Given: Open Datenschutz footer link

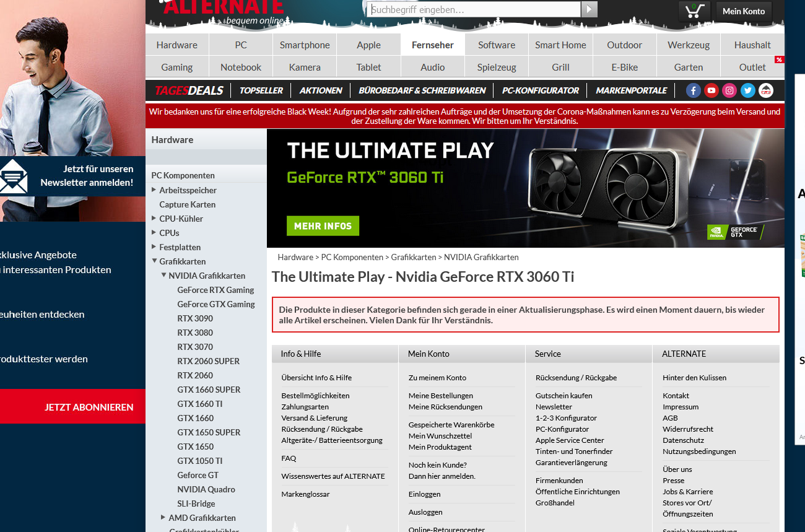Looking at the screenshot, I should tap(683, 440).
